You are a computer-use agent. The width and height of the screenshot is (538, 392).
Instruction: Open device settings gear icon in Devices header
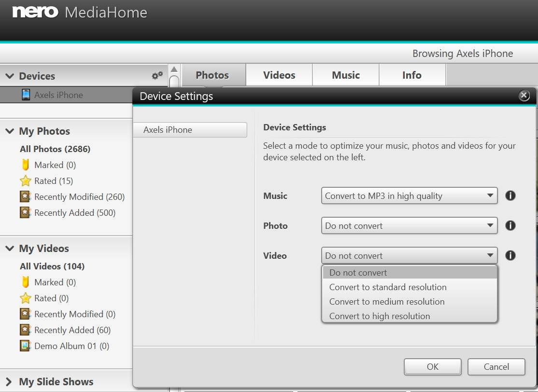pos(157,75)
